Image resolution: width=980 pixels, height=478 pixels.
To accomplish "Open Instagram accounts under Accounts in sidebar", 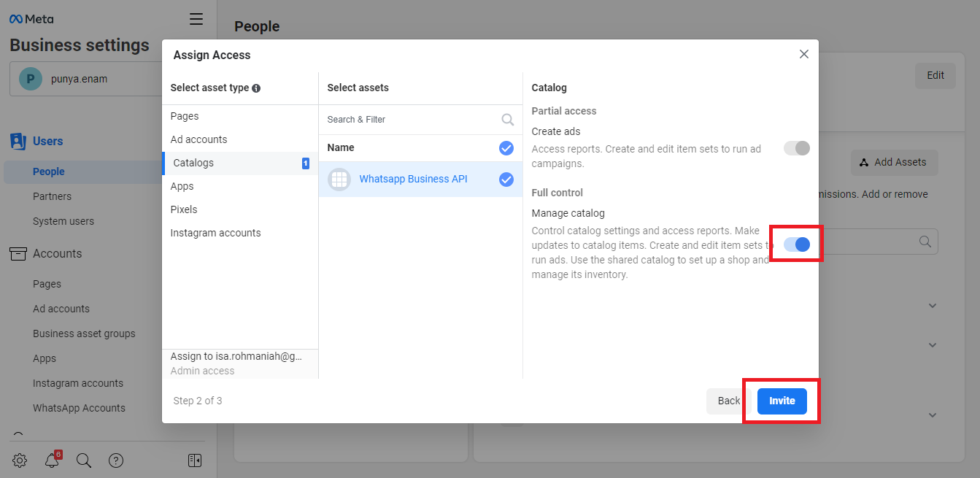I will (x=78, y=383).
